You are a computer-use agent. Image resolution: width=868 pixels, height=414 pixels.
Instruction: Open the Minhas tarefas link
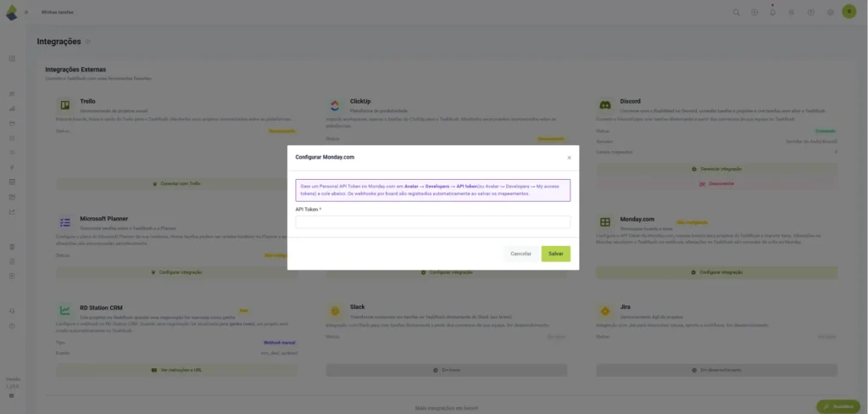(57, 12)
